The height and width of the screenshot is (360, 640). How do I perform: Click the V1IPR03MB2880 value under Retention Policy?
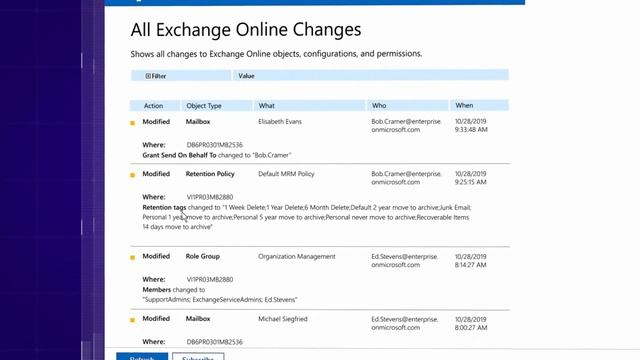(210, 197)
